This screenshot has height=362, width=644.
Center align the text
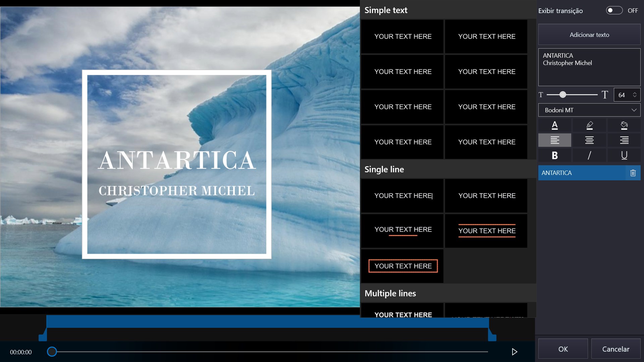[589, 140]
